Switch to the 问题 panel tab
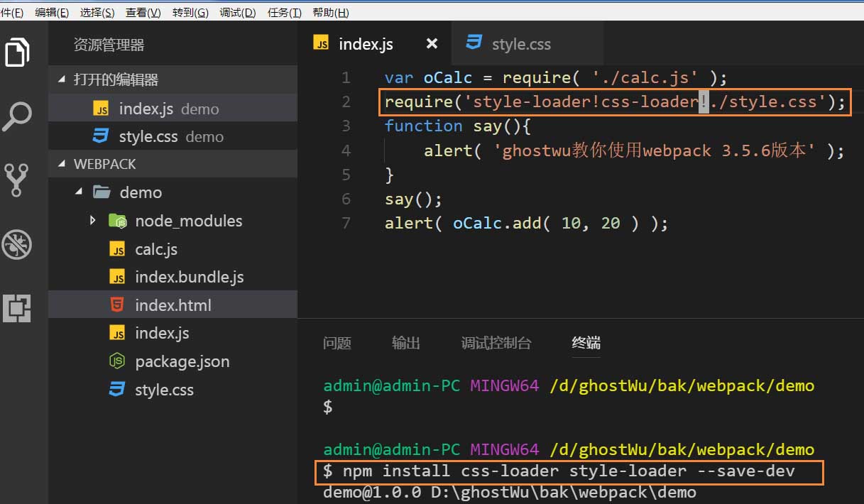This screenshot has width=864, height=504. point(337,344)
